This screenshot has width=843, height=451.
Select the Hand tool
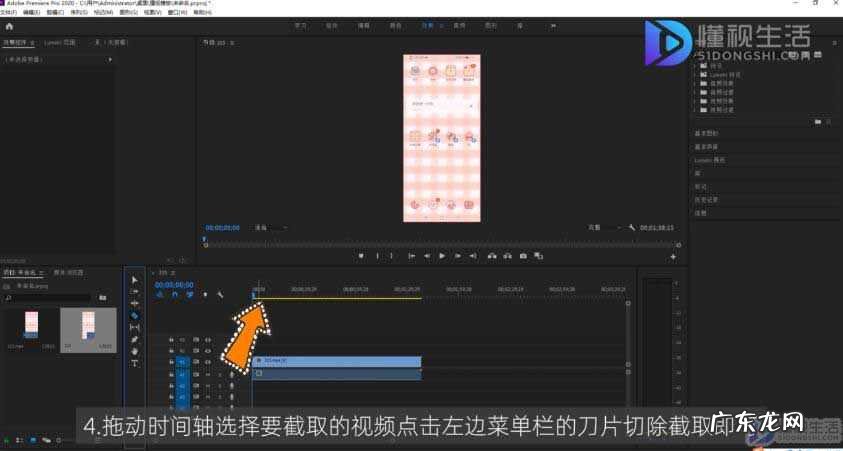134,351
